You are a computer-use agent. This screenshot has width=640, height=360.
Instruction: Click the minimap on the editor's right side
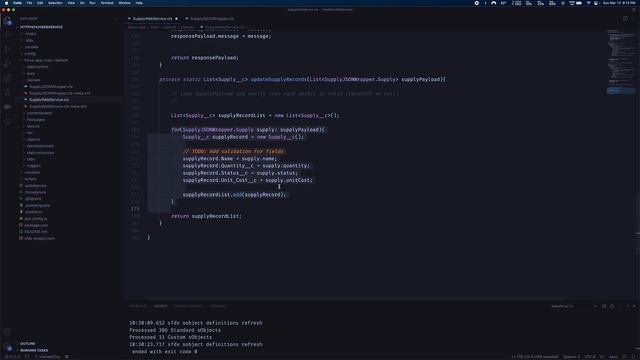(x=621, y=61)
